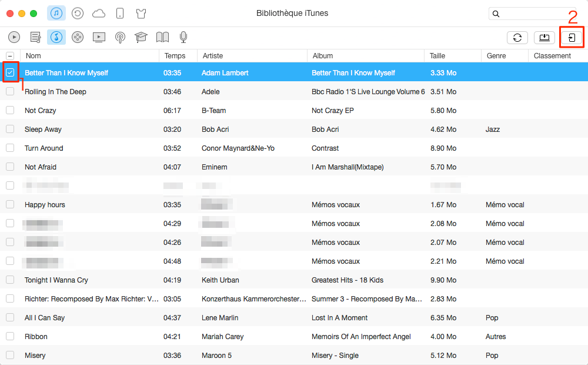
Task: Check the Misery row checkbox
Action: [x=10, y=355]
